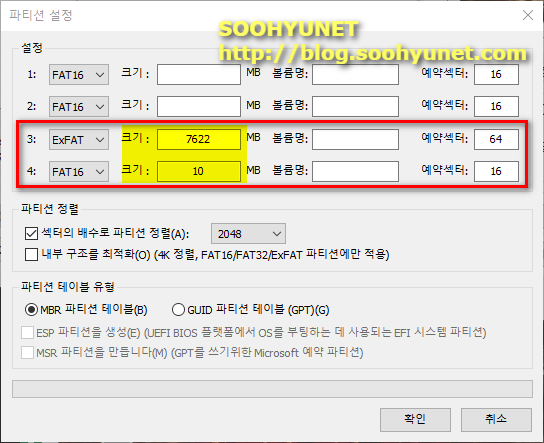
Task: Click reserved sectors field for partition 2
Action: tap(496, 106)
